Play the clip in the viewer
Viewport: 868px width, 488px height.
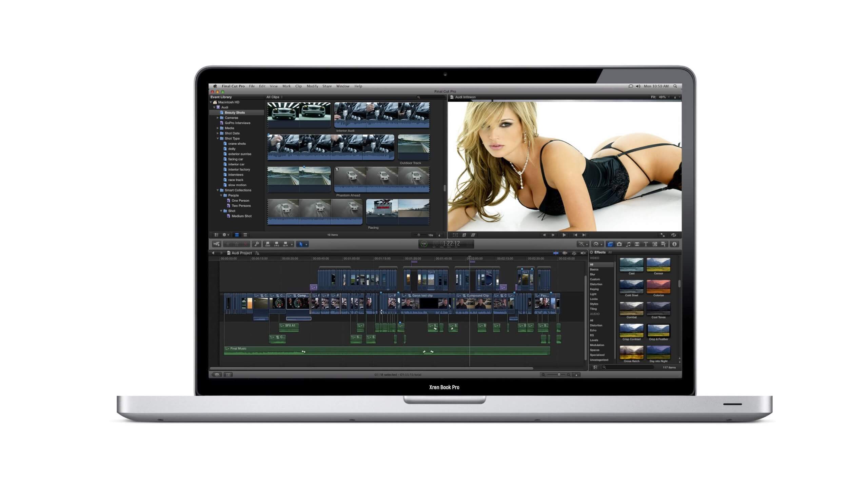click(x=564, y=235)
